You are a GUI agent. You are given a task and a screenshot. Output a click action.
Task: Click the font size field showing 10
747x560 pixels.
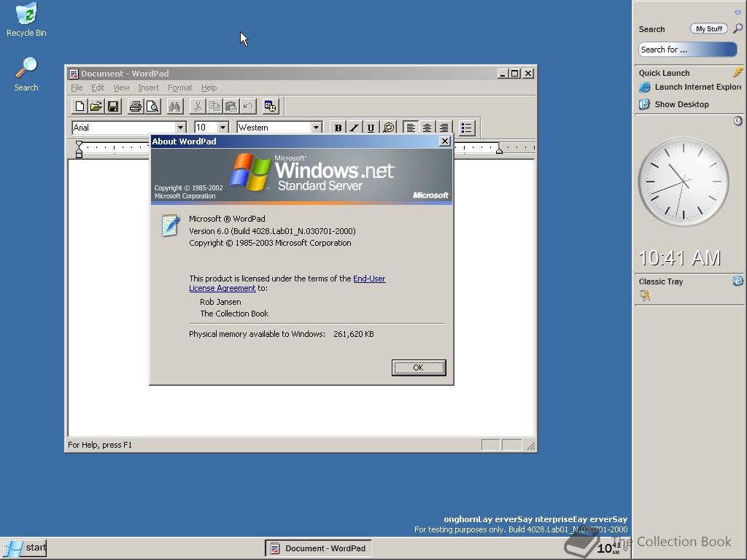[206, 128]
